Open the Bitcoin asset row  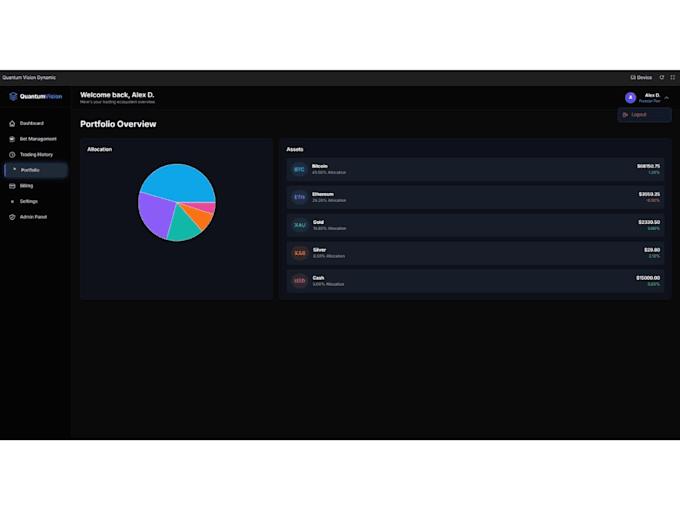[x=475, y=170]
